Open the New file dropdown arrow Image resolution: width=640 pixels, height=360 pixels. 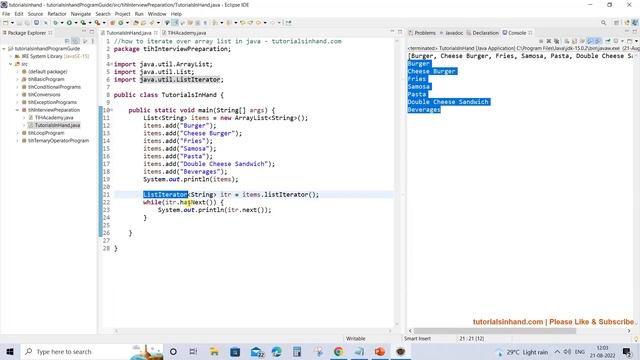click(x=12, y=23)
